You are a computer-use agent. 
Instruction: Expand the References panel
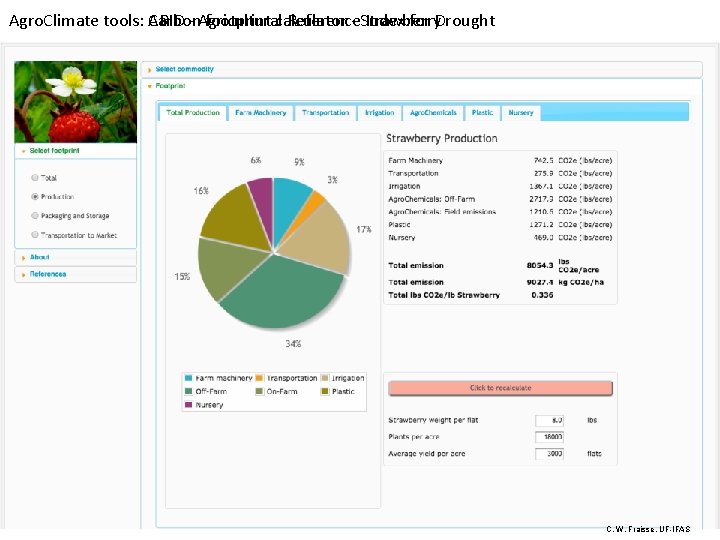tap(48, 274)
